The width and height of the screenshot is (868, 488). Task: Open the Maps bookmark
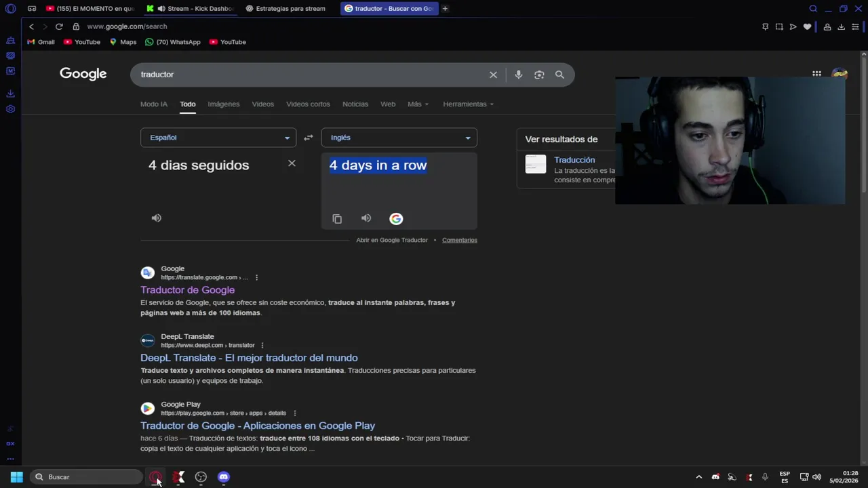pos(123,42)
